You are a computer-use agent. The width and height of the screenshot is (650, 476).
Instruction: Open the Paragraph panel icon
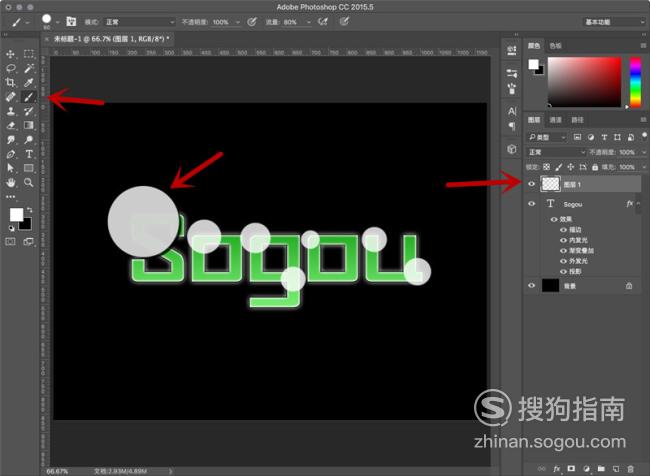tap(512, 126)
